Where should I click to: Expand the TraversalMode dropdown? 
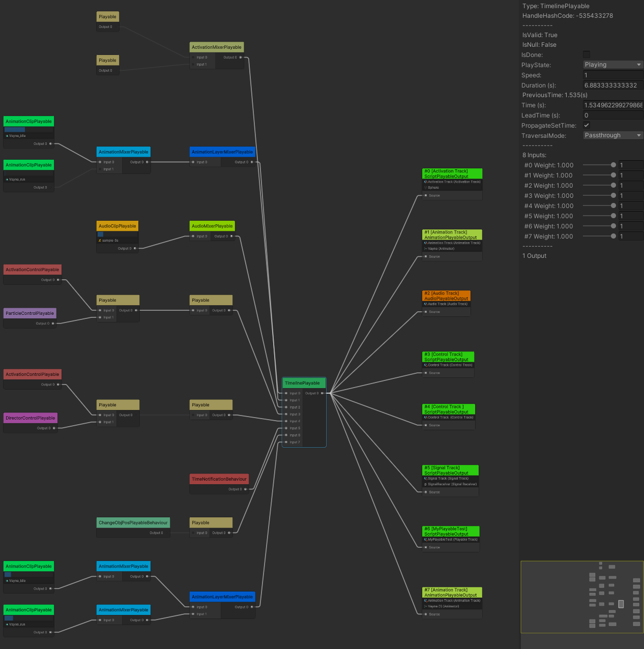612,135
